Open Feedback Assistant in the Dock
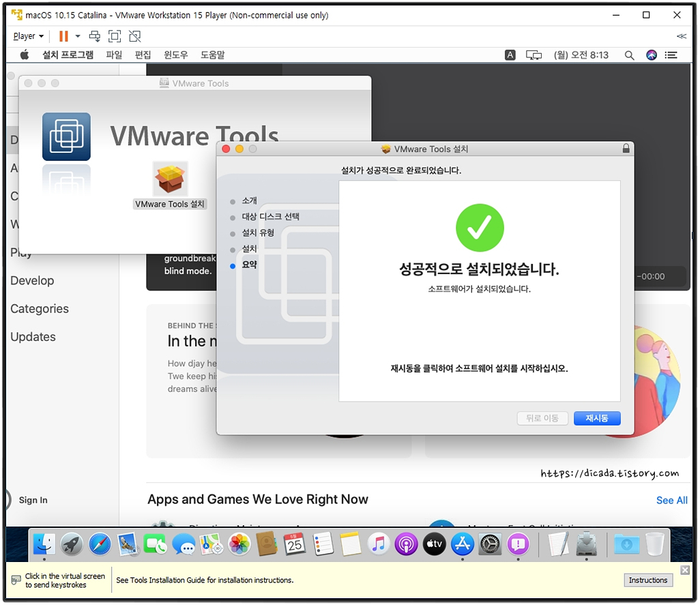 (x=518, y=544)
